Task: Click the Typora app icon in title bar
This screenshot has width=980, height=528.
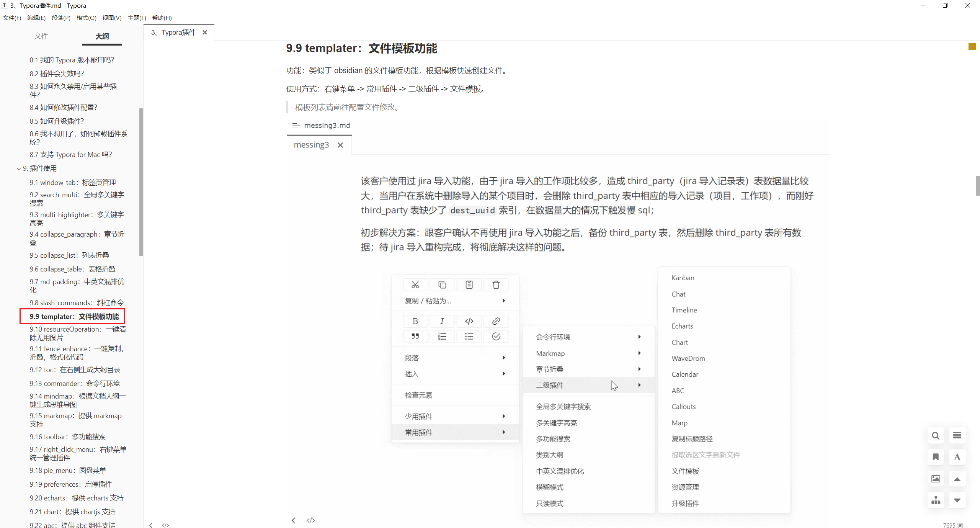Action: click(x=5, y=5)
